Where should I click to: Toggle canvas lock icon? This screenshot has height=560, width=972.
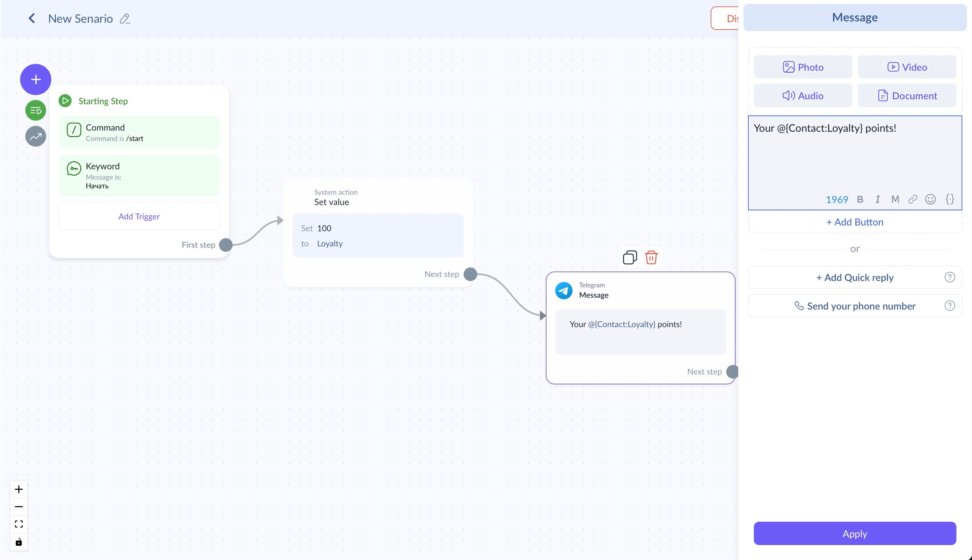(19, 542)
